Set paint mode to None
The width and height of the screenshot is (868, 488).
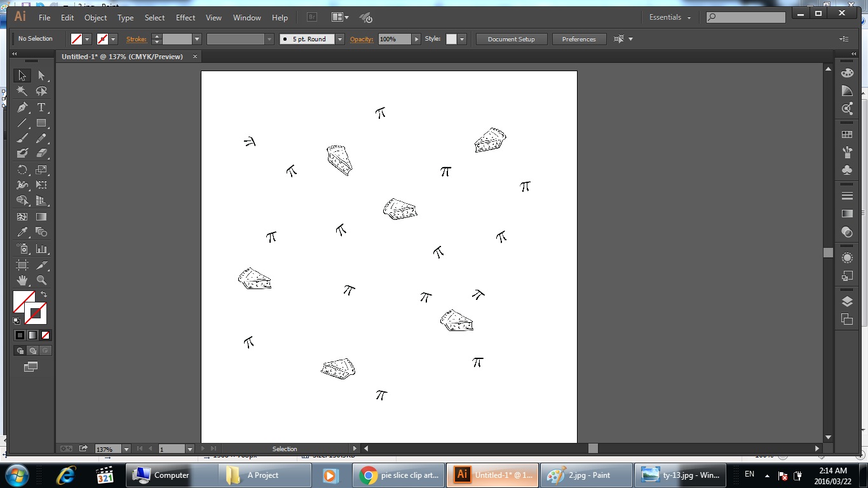pyautogui.click(x=45, y=335)
